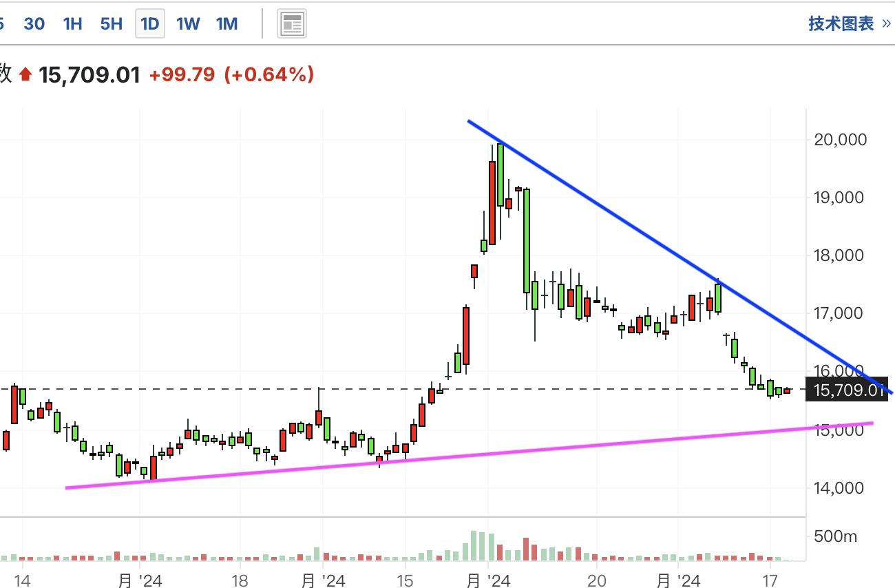
Task: Click the +99.79 change value
Action: [x=182, y=74]
